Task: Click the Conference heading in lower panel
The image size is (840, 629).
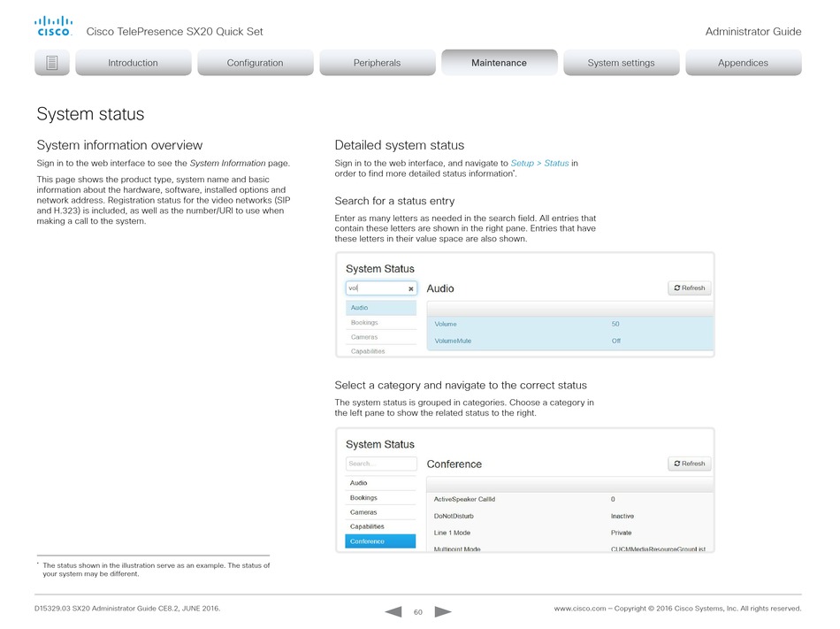Action: pyautogui.click(x=454, y=464)
